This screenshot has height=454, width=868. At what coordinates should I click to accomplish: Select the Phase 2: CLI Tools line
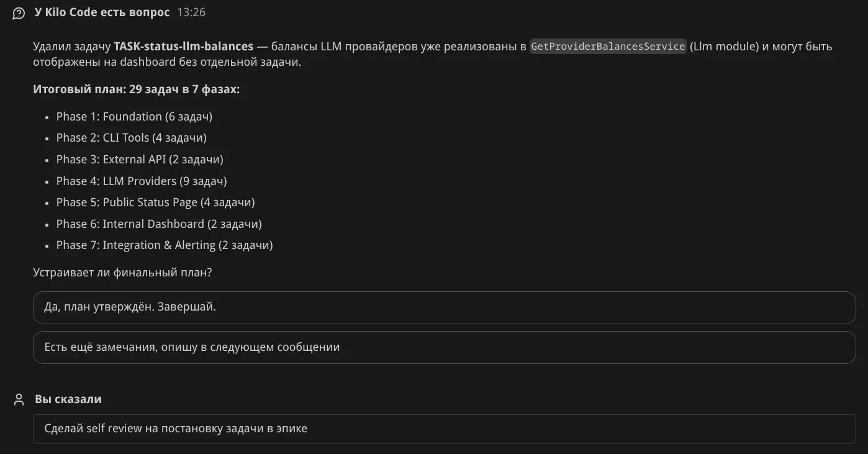[131, 138]
